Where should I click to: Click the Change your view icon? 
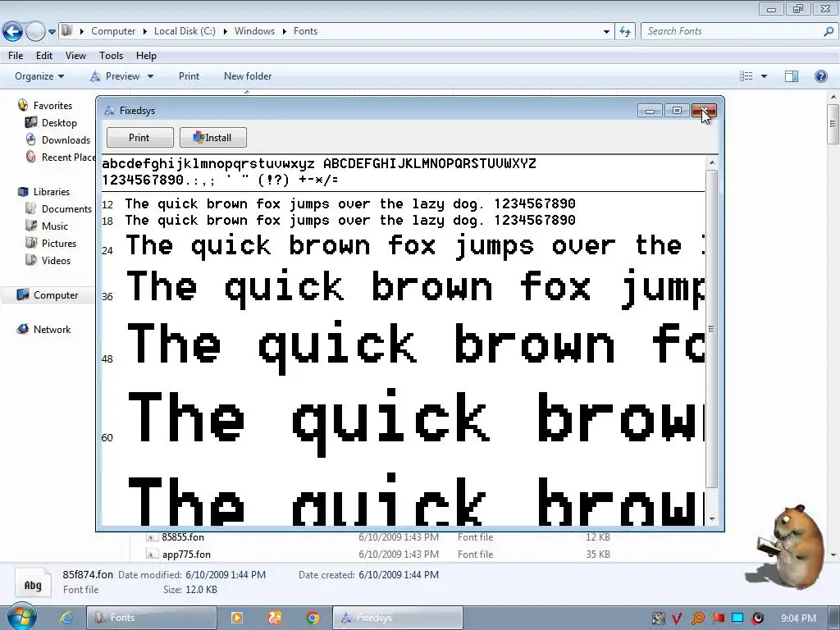click(x=746, y=76)
